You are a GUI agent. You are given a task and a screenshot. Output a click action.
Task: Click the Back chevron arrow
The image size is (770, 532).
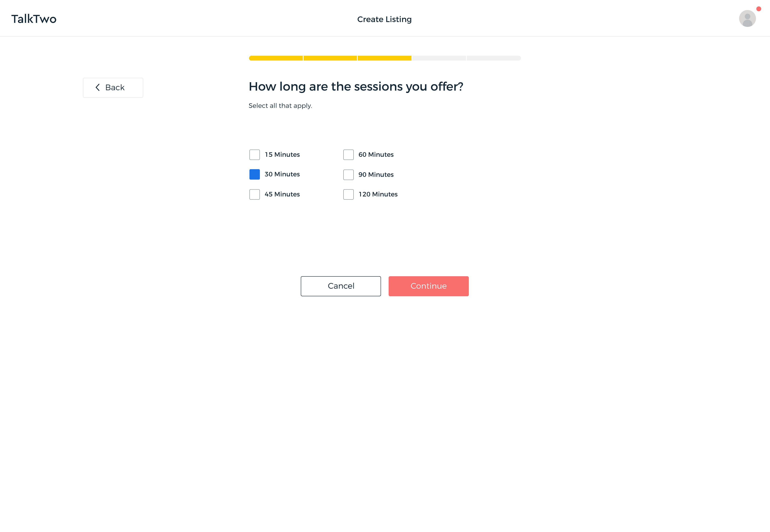click(x=97, y=87)
